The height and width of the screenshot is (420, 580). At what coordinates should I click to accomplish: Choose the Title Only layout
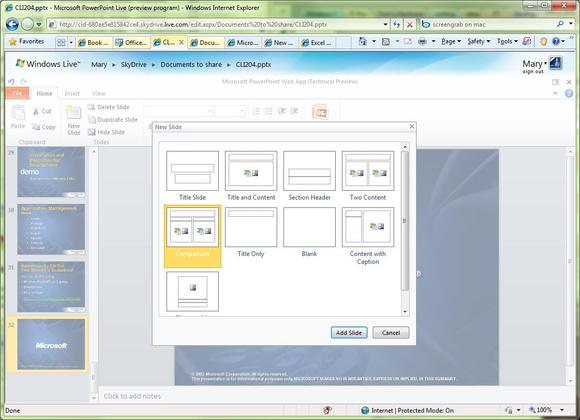pos(251,227)
